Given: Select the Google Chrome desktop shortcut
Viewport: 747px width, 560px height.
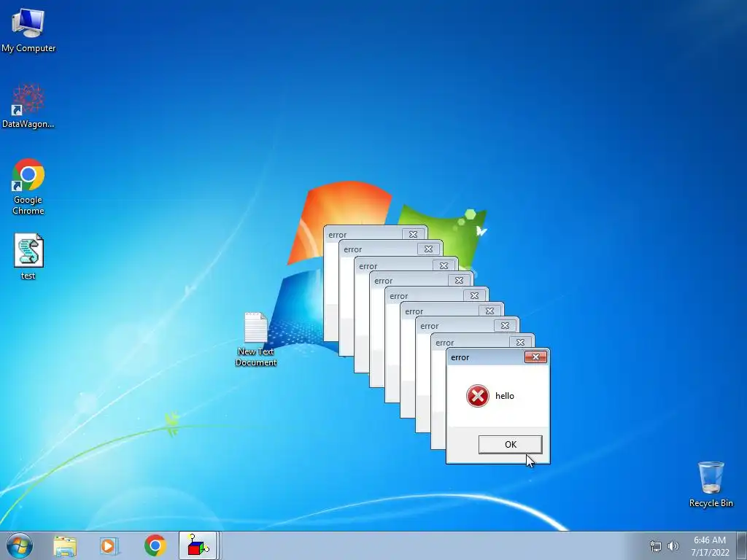Looking at the screenshot, I should [x=28, y=187].
